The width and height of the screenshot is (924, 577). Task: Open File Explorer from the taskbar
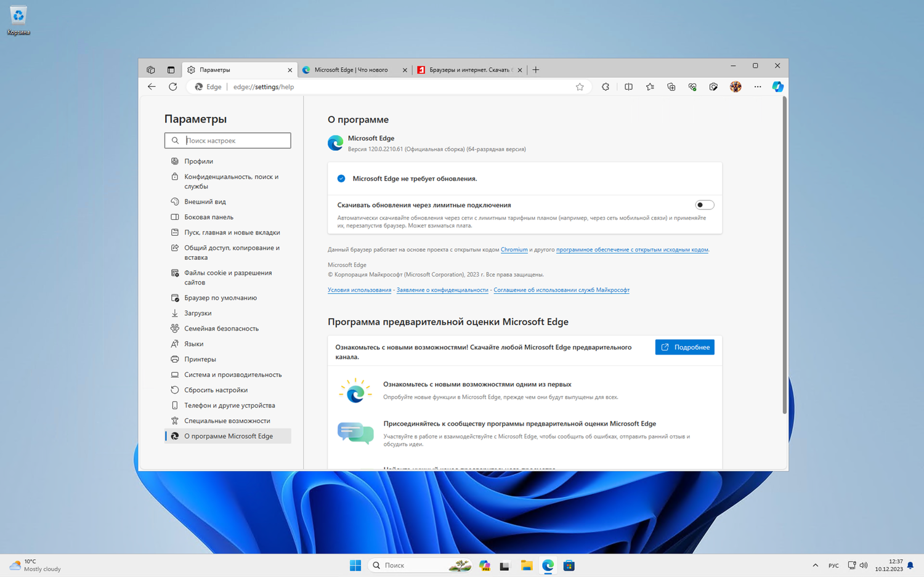coord(527,565)
